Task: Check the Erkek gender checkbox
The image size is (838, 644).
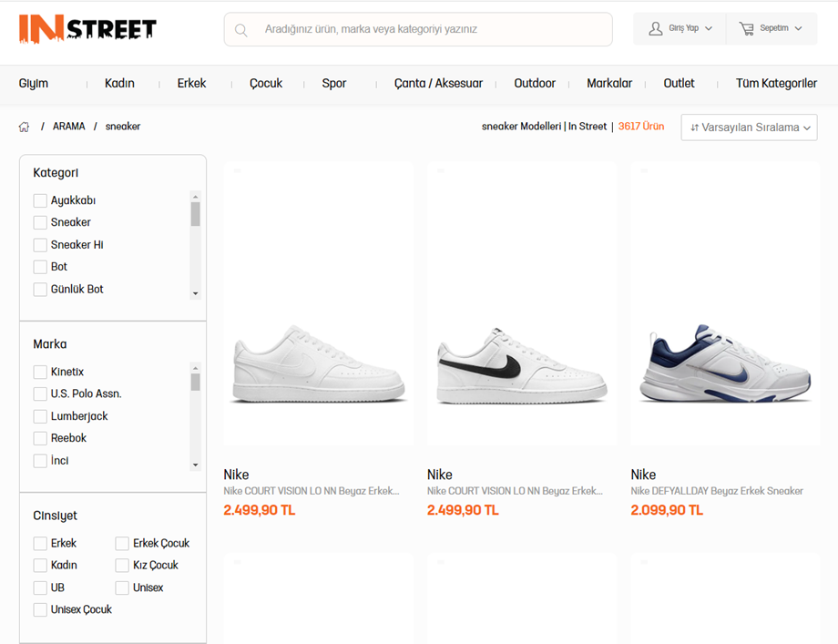Action: click(40, 543)
